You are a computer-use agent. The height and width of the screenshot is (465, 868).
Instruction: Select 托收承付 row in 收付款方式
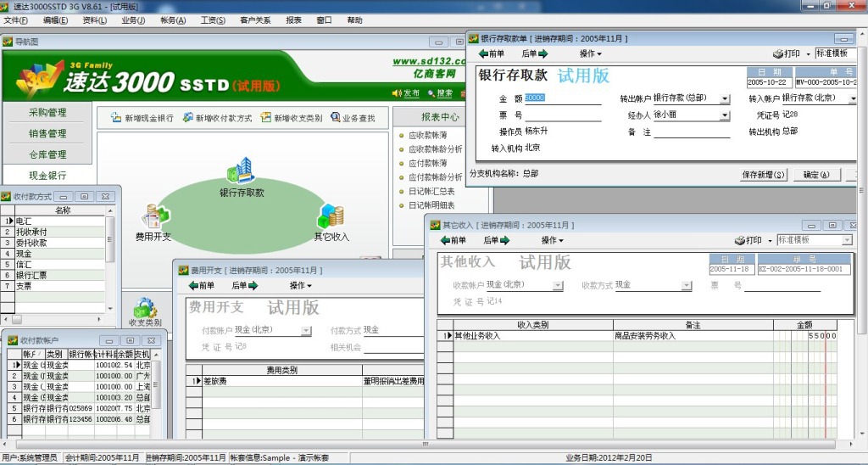(x=60, y=232)
